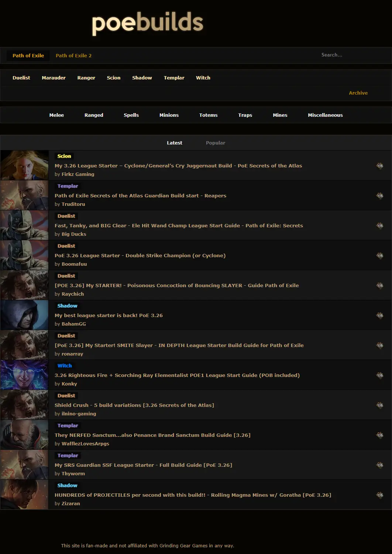Click the small icon on the Truditoru build row

[x=379, y=196]
